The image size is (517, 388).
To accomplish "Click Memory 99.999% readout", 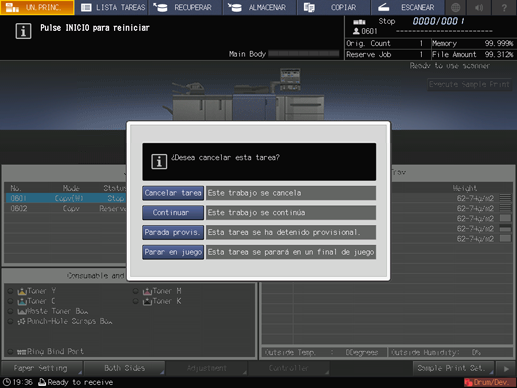I will tap(473, 43).
